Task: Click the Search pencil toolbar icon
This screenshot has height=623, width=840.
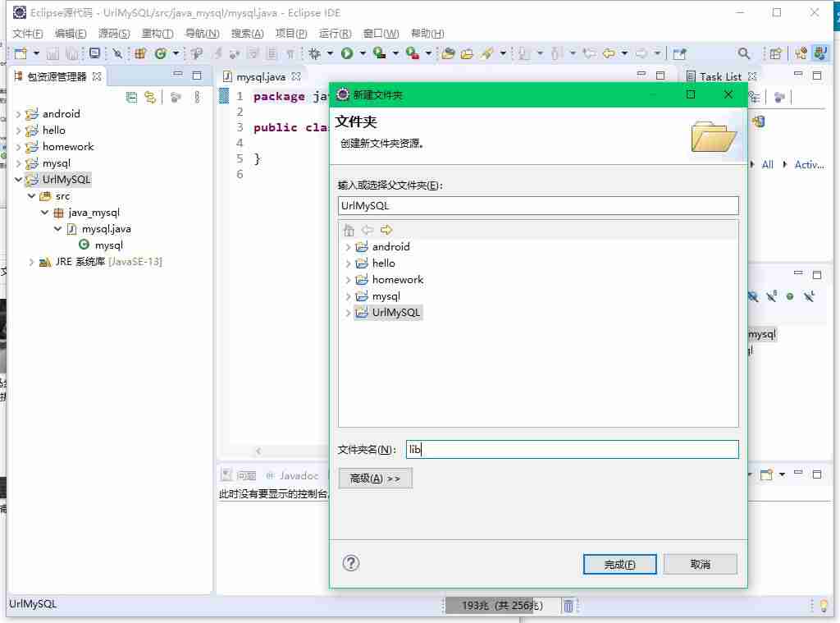Action: click(487, 53)
